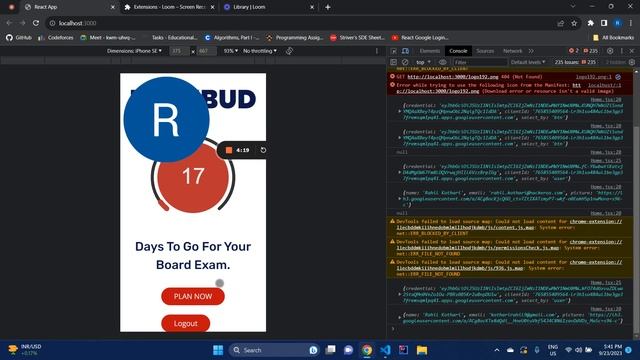Toggle the device toolbar in DevTools
Viewport: 640px width, 360px height.
(405, 51)
